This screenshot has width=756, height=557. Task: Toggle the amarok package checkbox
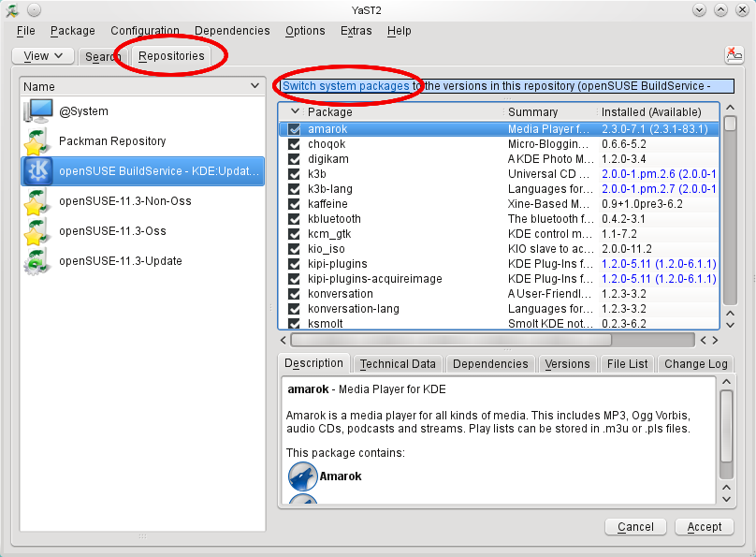point(295,129)
